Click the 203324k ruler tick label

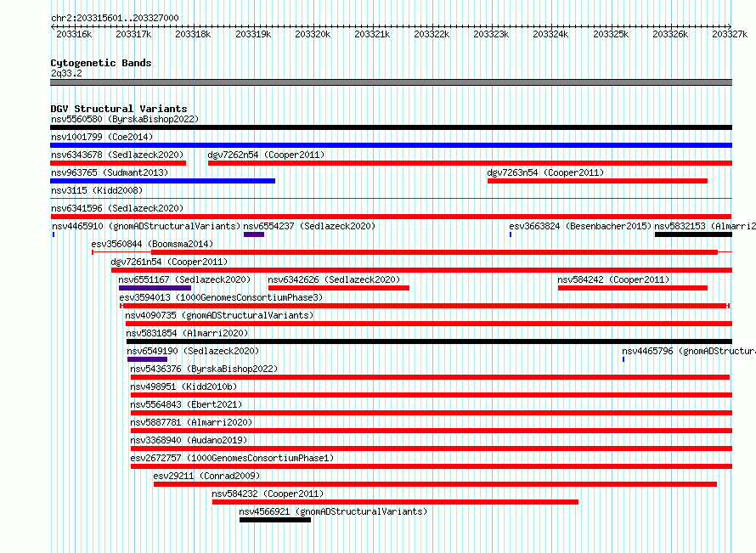(550, 34)
